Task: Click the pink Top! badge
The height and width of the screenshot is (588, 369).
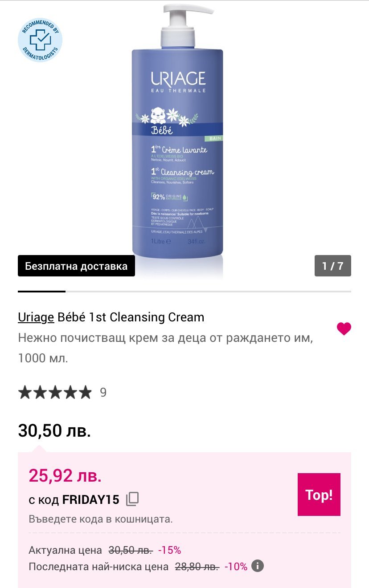Action: pyautogui.click(x=319, y=495)
